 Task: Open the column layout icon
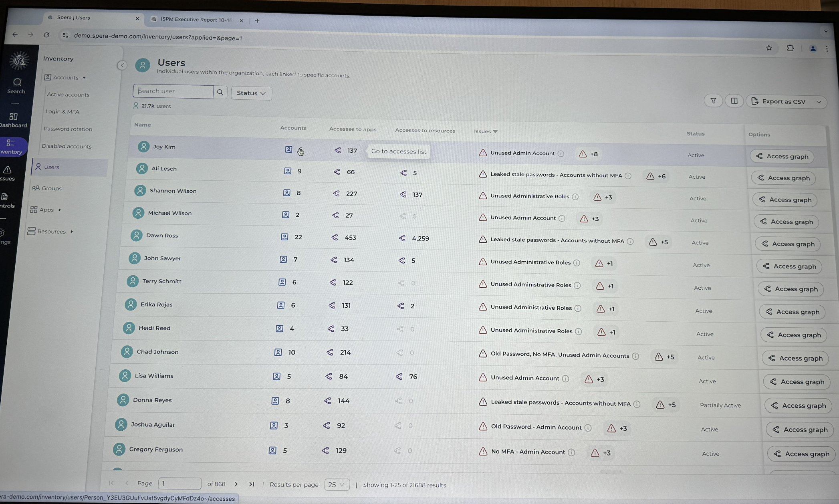pos(734,101)
